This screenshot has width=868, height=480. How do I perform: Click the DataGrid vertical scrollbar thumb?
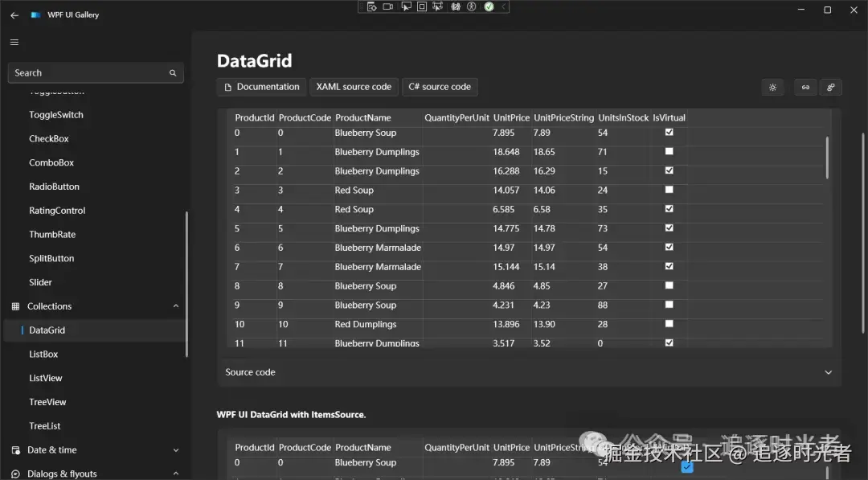point(827,158)
